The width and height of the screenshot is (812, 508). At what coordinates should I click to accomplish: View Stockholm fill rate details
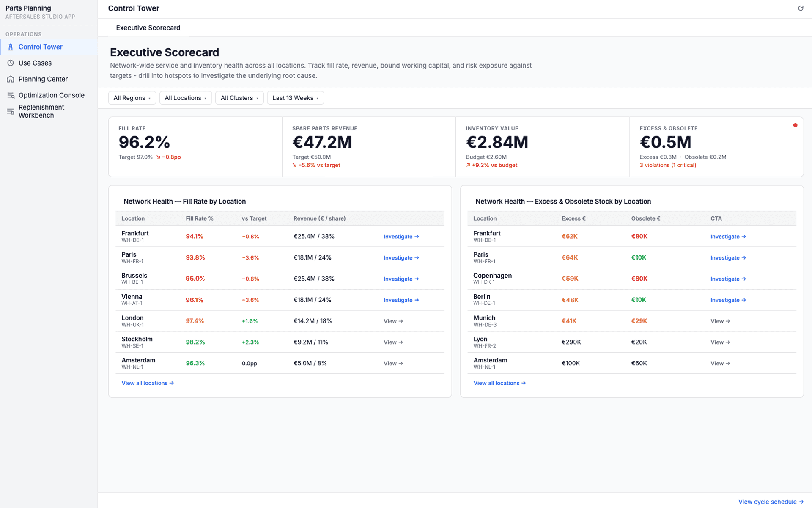pyautogui.click(x=393, y=342)
